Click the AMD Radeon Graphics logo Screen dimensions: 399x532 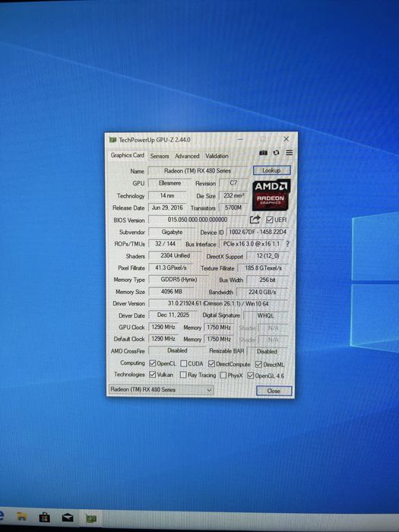pyautogui.click(x=271, y=195)
